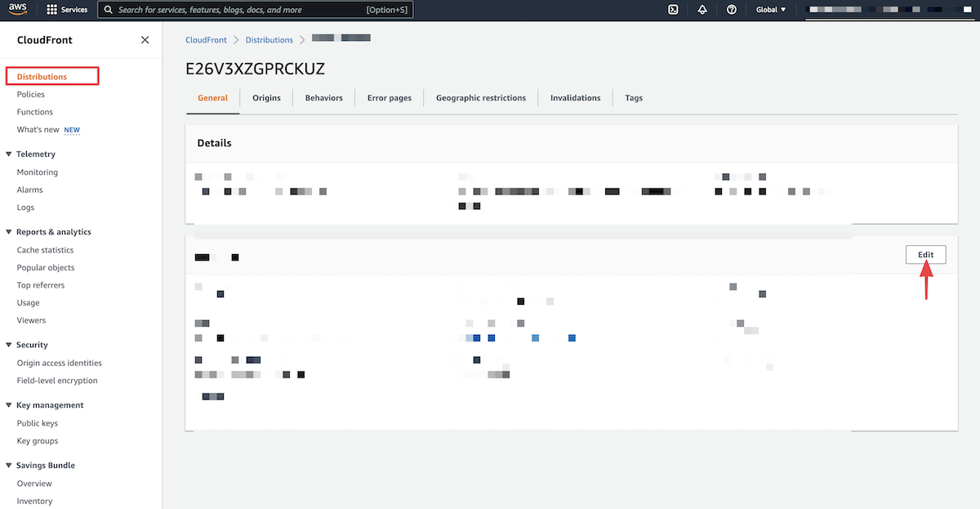The image size is (980, 509).
Task: Open Savings Bundle Inventory link
Action: point(34,502)
